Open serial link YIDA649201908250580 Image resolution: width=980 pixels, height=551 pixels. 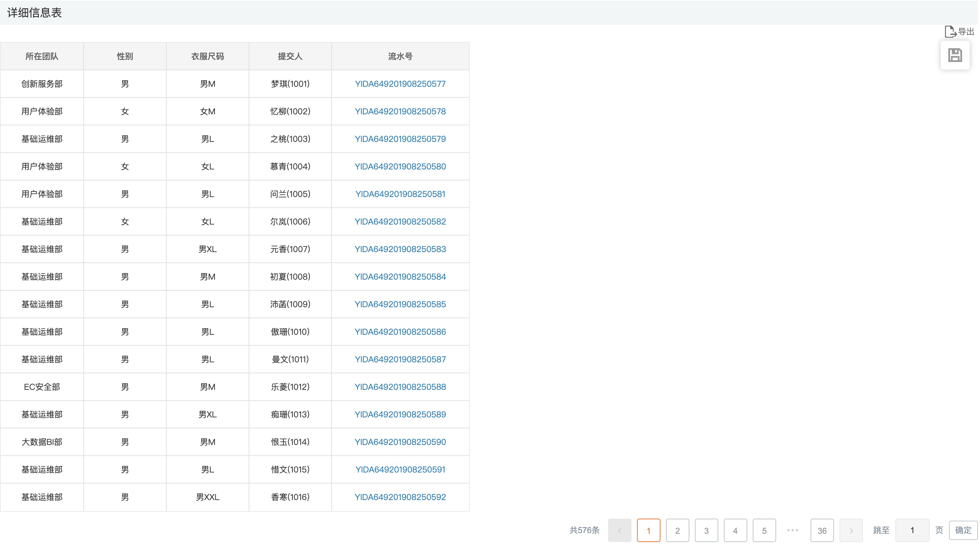pos(400,166)
